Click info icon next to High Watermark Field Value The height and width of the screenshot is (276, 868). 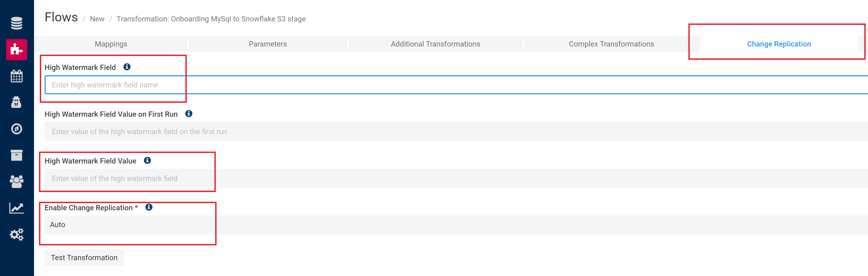pyautogui.click(x=147, y=160)
